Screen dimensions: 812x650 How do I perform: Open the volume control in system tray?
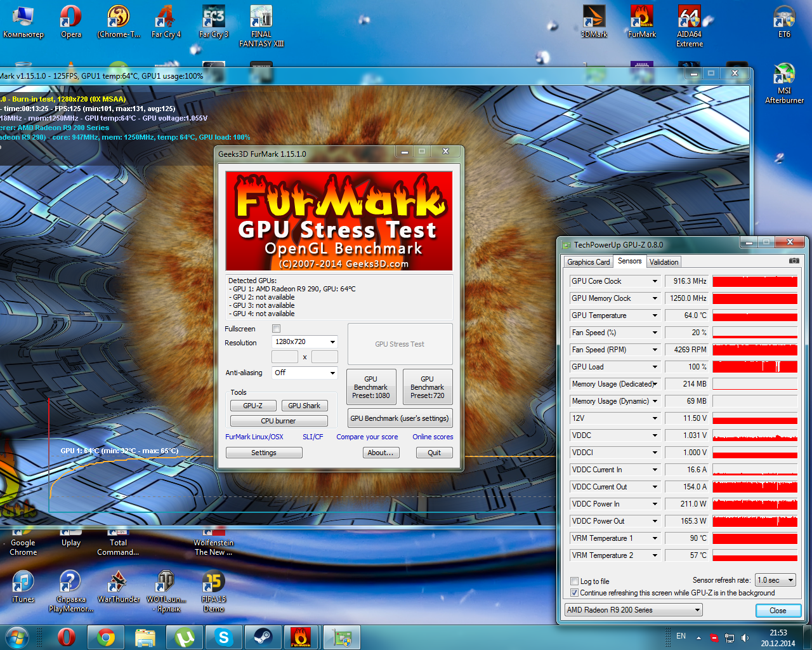(x=745, y=638)
